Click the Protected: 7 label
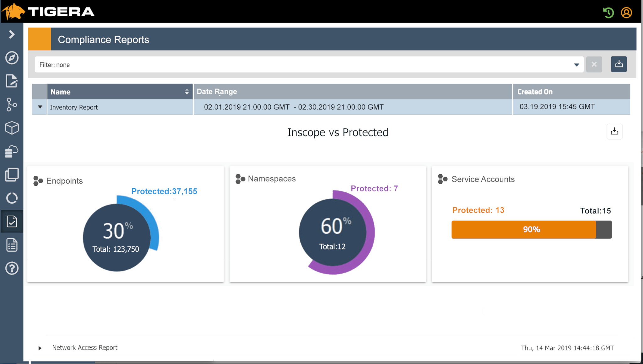 (x=374, y=188)
